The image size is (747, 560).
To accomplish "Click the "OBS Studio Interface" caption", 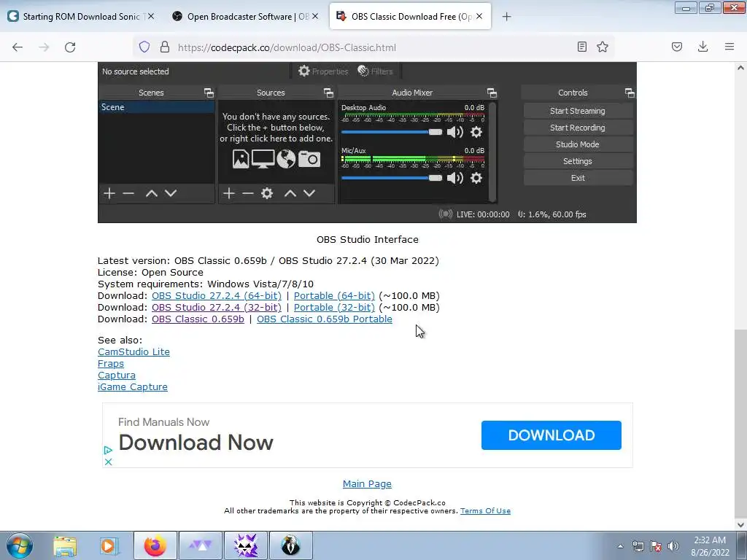I will (x=368, y=239).
